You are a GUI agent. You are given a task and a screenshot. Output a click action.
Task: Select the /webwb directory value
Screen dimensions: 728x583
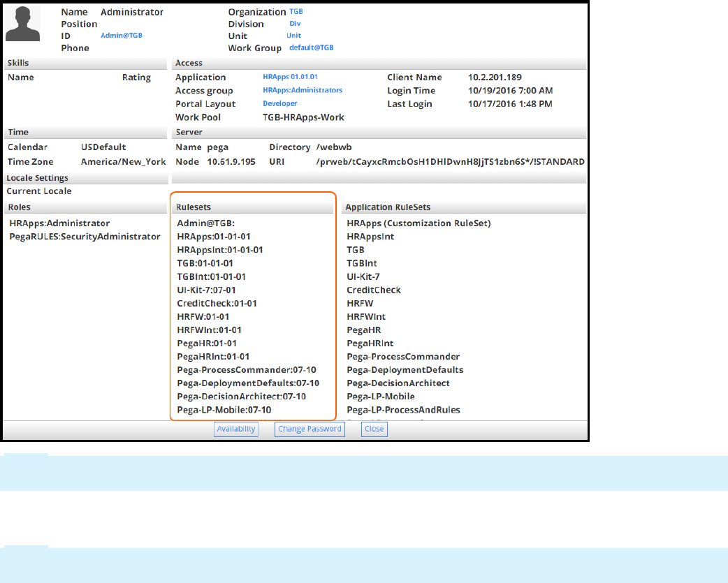click(334, 147)
